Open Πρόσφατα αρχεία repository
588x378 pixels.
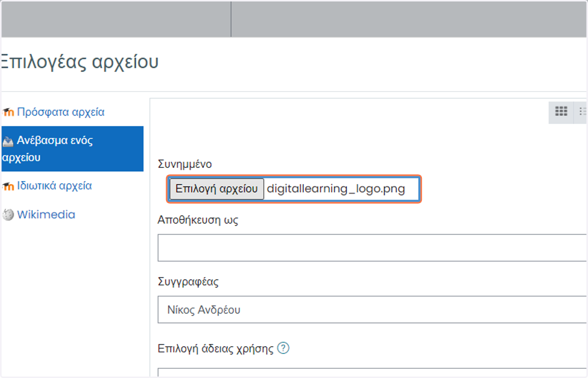coord(60,112)
